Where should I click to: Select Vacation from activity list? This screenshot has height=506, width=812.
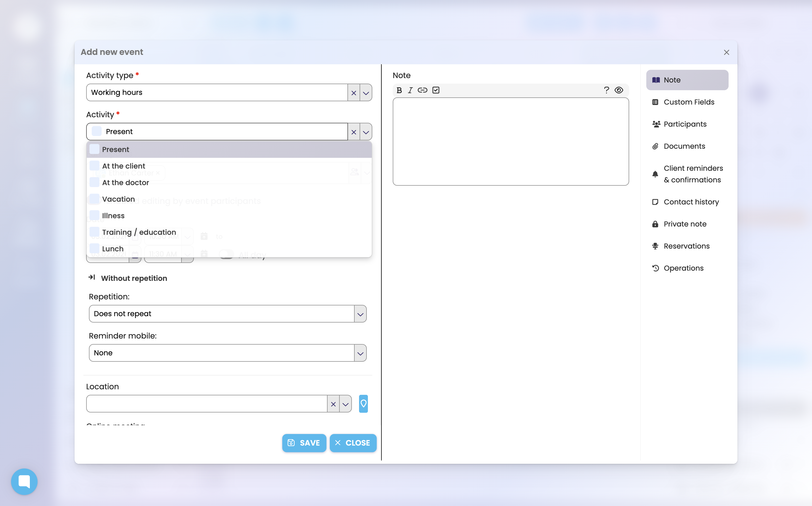[x=118, y=199]
